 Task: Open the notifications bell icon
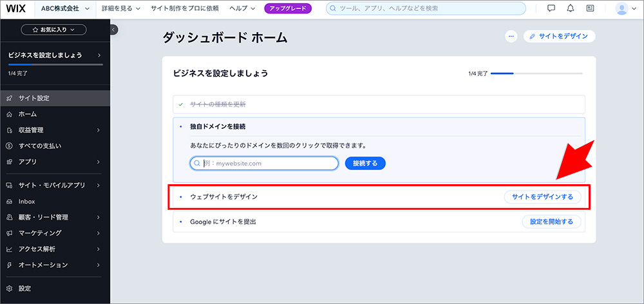(571, 8)
